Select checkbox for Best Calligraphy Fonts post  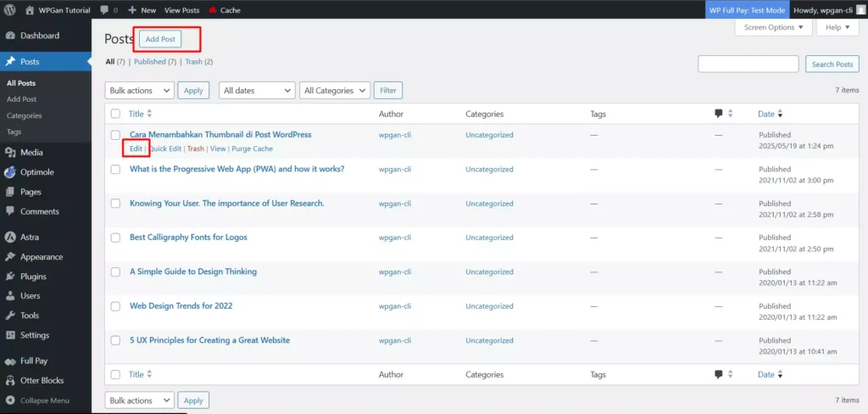pos(115,238)
